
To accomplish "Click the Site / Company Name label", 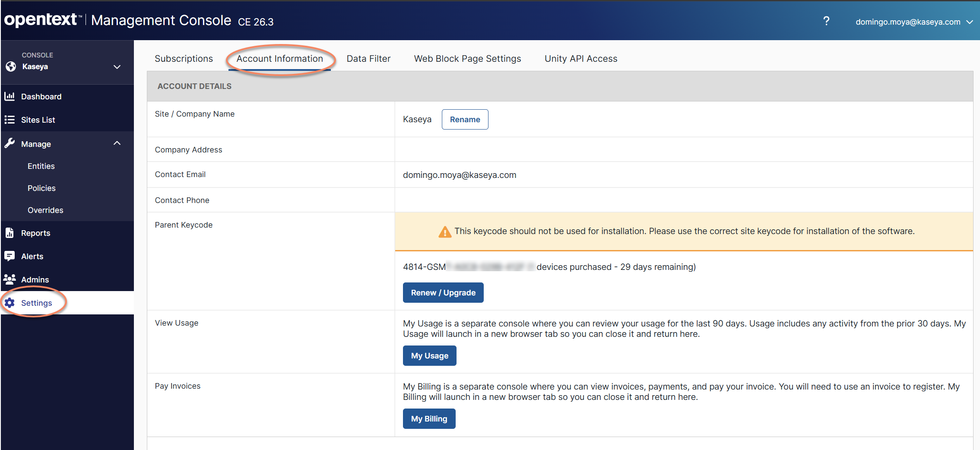I will click(x=195, y=114).
